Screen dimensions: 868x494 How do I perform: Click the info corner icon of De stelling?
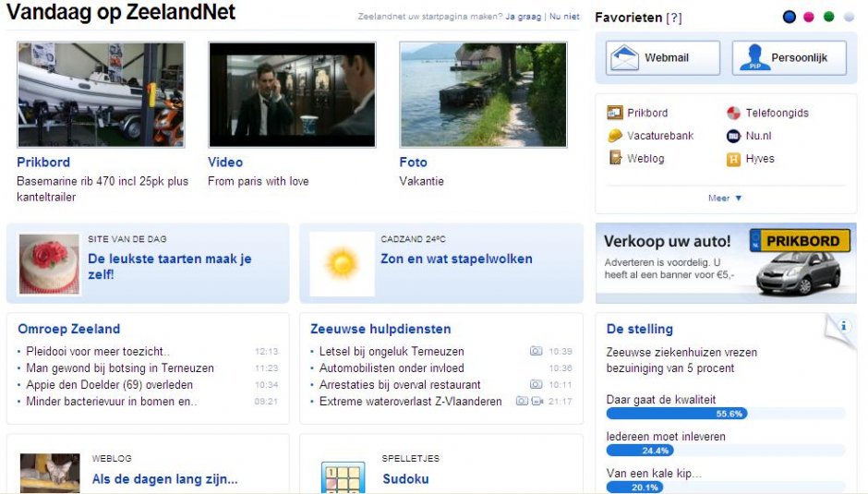point(843,326)
